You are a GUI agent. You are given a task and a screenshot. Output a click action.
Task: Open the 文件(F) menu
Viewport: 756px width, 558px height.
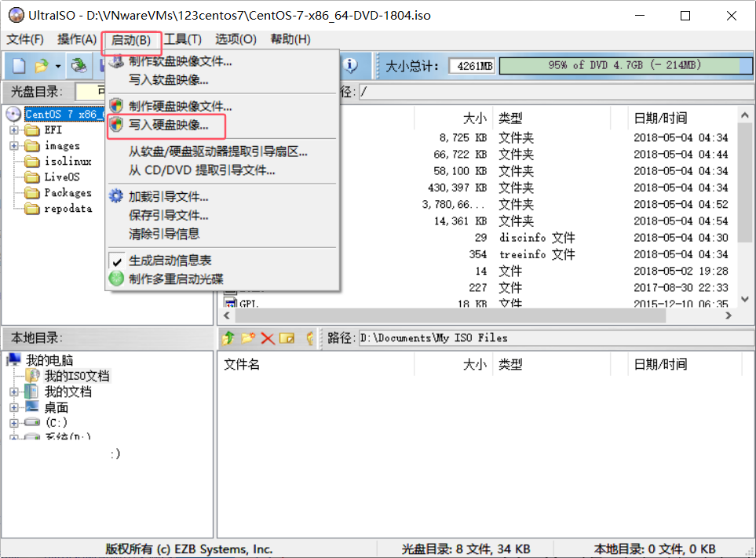click(25, 39)
